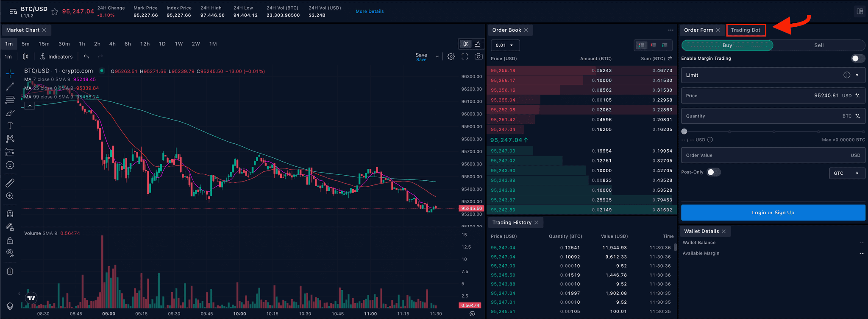
Task: Close the Trading History panel
Action: pos(536,223)
